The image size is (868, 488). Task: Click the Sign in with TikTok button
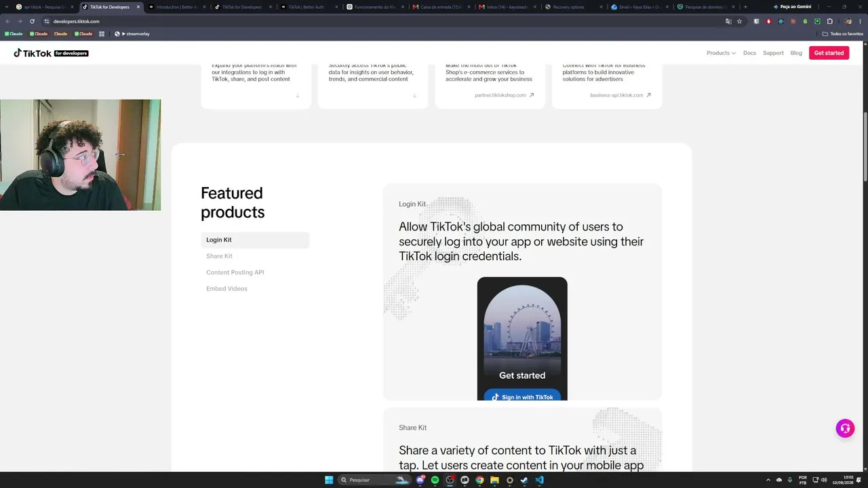pyautogui.click(x=522, y=396)
